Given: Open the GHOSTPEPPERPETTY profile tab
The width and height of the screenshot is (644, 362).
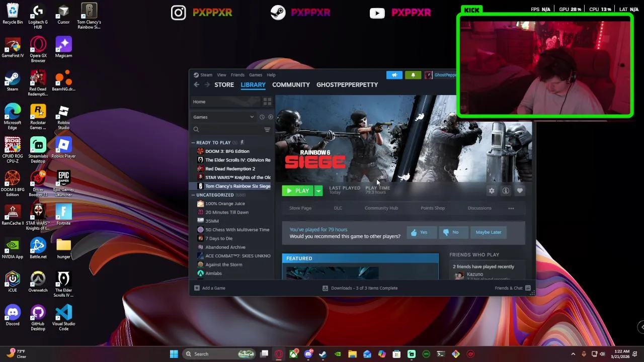Looking at the screenshot, I should tap(347, 84).
